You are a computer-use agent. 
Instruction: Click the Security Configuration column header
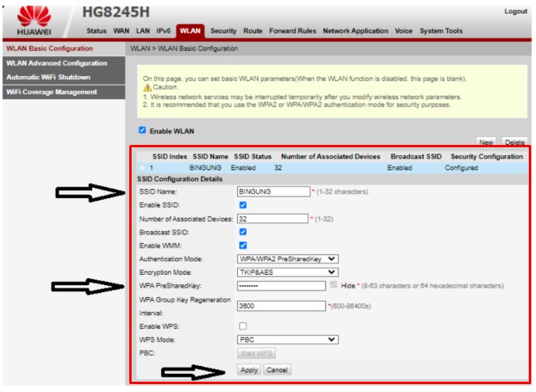tap(487, 156)
